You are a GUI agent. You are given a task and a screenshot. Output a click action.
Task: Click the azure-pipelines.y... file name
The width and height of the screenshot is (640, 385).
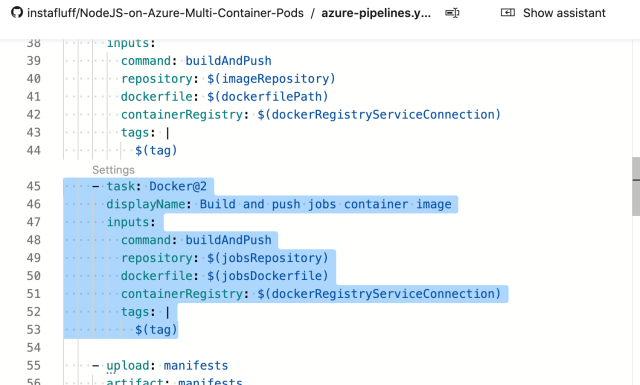pyautogui.click(x=376, y=13)
